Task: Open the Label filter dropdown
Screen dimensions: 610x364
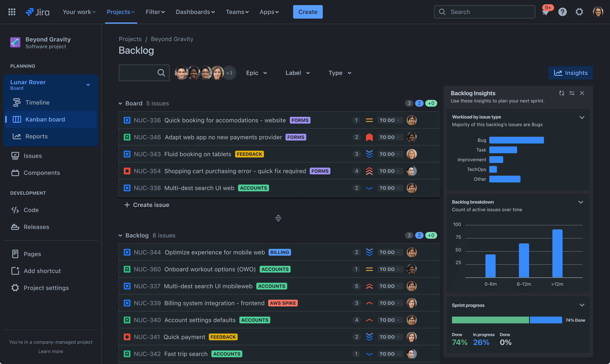Action: [x=298, y=72]
